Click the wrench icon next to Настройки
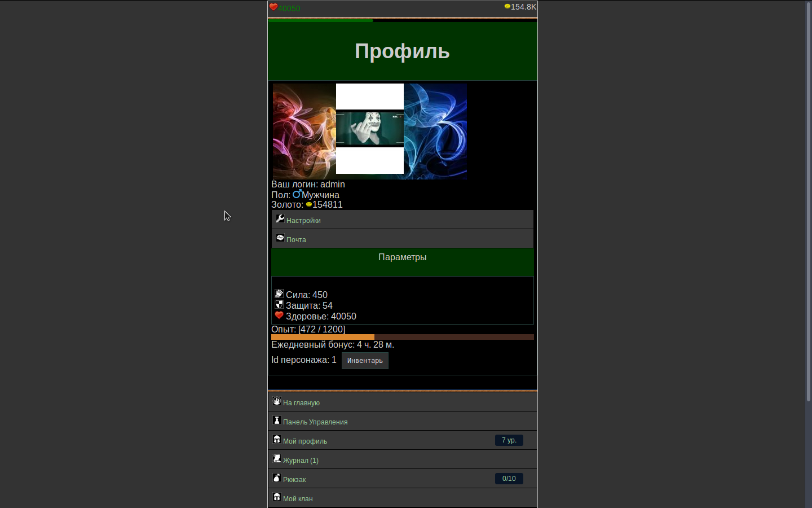Image resolution: width=812 pixels, height=508 pixels. tap(280, 218)
